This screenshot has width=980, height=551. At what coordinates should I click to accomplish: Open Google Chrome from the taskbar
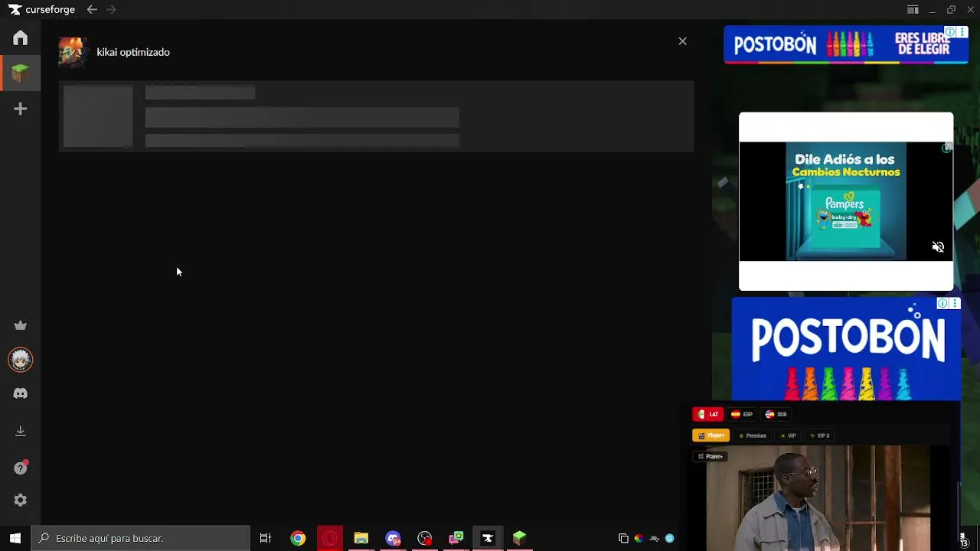[298, 538]
